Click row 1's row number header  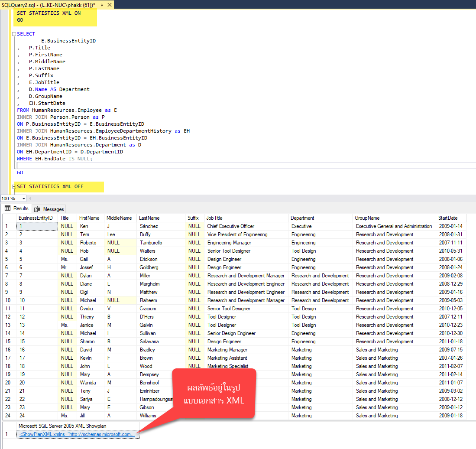(x=7, y=226)
